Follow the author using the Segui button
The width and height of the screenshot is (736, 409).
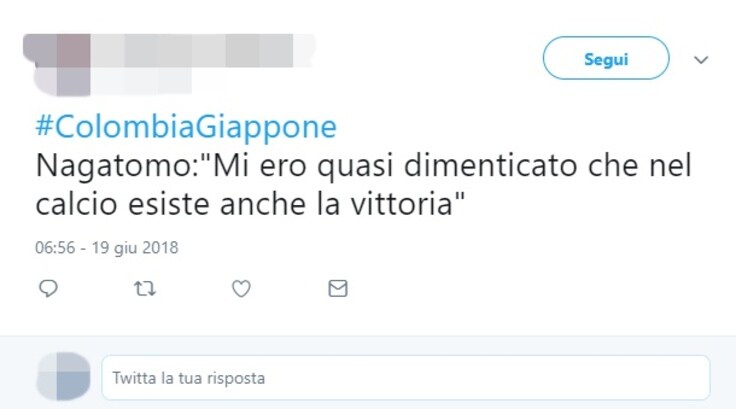(606, 58)
